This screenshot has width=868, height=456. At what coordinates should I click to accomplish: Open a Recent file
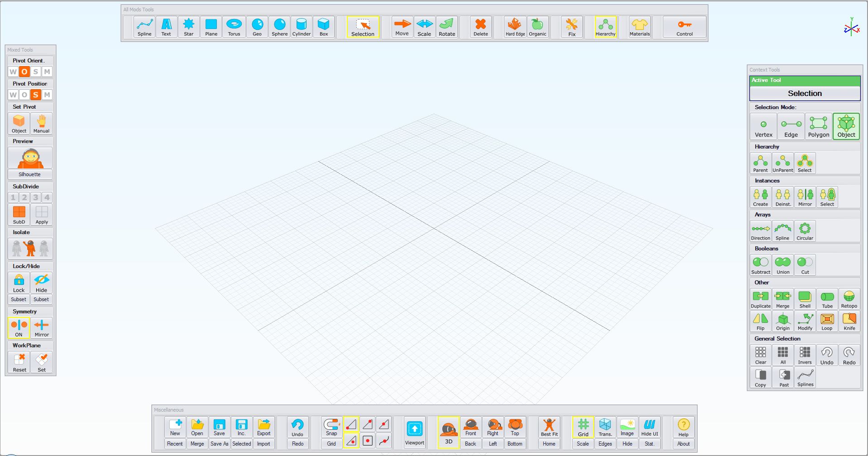[x=175, y=444]
